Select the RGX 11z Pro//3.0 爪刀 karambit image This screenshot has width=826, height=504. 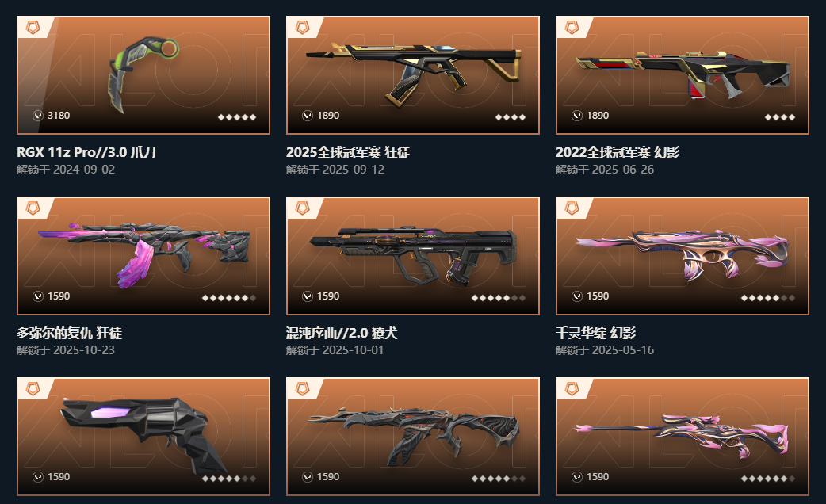(x=143, y=74)
